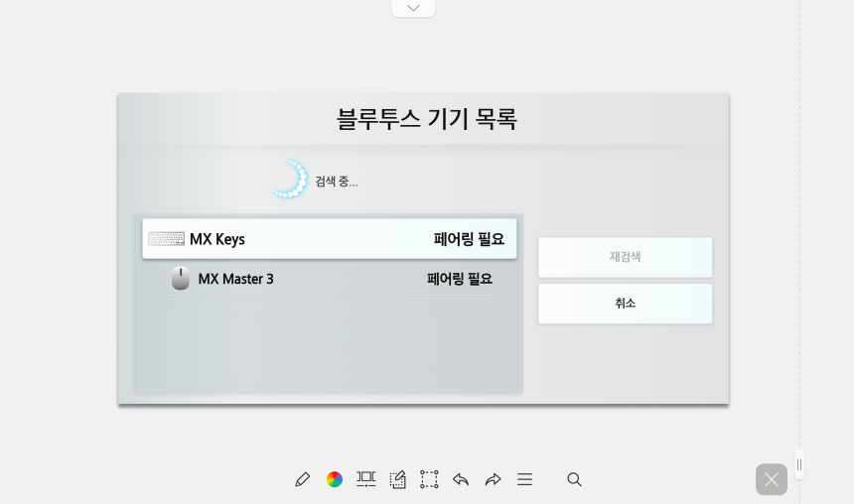Redo the last annotation
The height and width of the screenshot is (504, 854).
click(493, 479)
